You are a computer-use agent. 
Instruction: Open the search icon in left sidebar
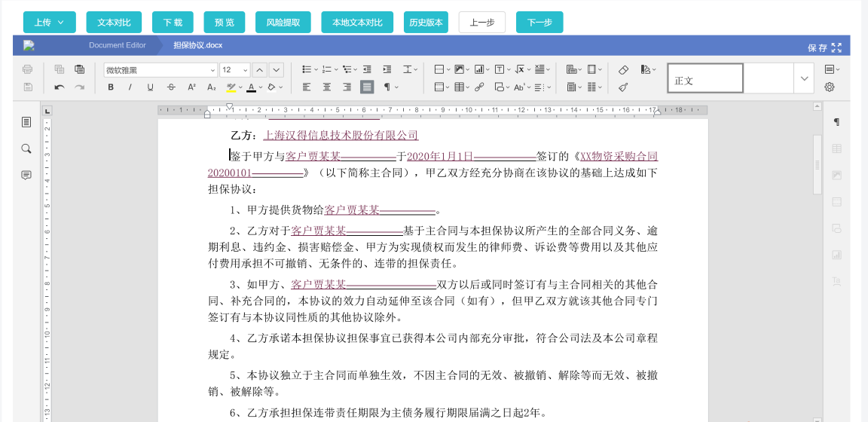26,148
